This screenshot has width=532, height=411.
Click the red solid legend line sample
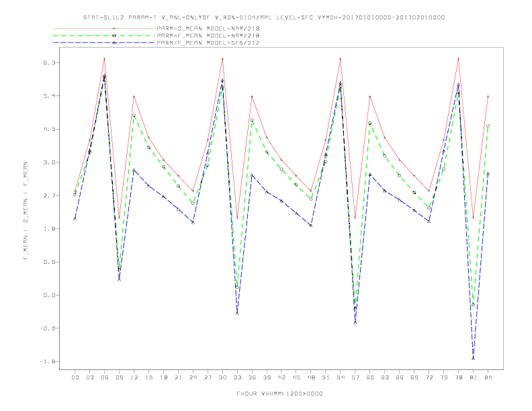(104, 28)
